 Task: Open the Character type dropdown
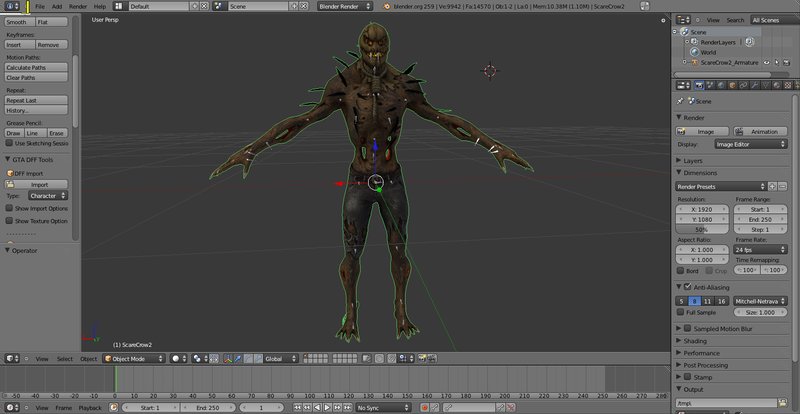click(48, 196)
